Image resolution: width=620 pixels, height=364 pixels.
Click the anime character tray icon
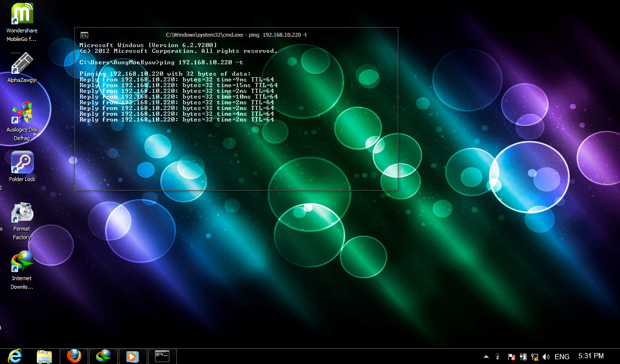(498, 356)
